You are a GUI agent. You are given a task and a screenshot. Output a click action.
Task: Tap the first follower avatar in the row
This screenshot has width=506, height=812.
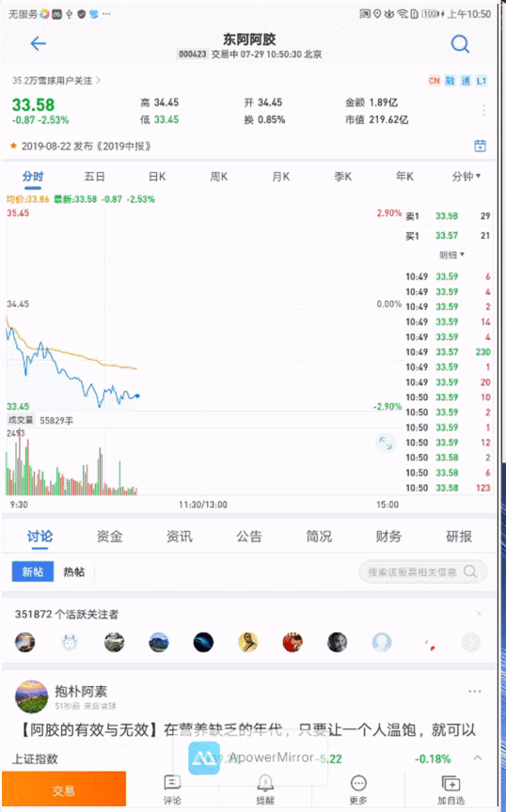coord(24,642)
